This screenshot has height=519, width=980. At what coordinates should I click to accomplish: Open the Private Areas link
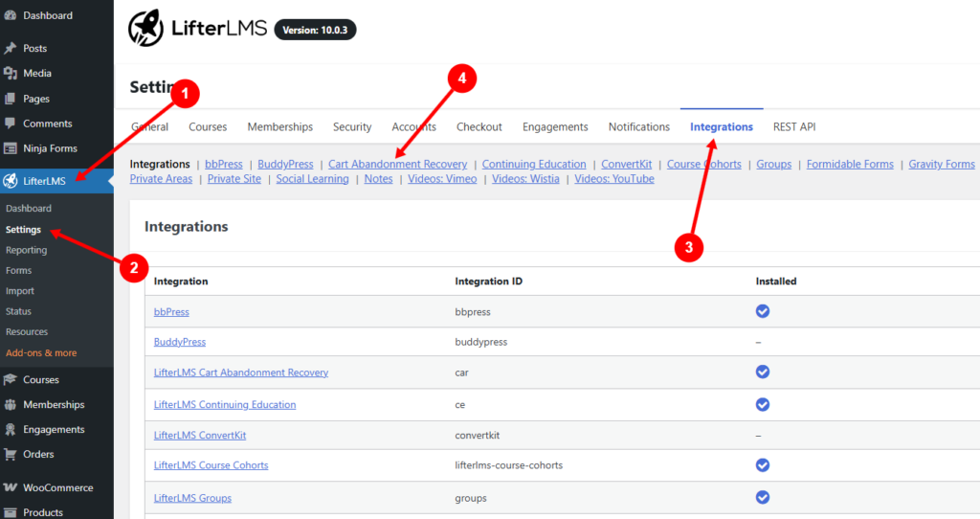(x=161, y=179)
